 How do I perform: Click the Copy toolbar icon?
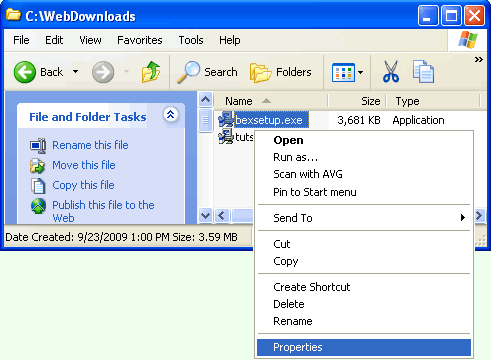coord(423,72)
